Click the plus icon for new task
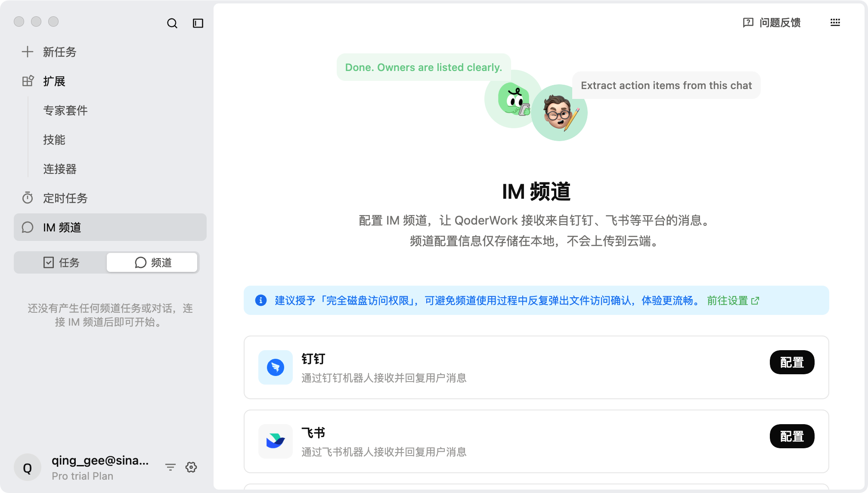The height and width of the screenshot is (493, 868). coord(28,52)
